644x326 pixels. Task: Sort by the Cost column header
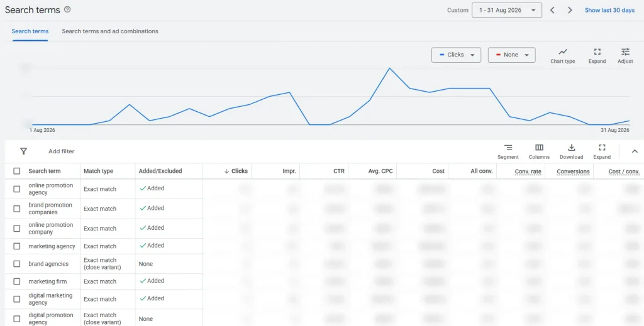438,171
